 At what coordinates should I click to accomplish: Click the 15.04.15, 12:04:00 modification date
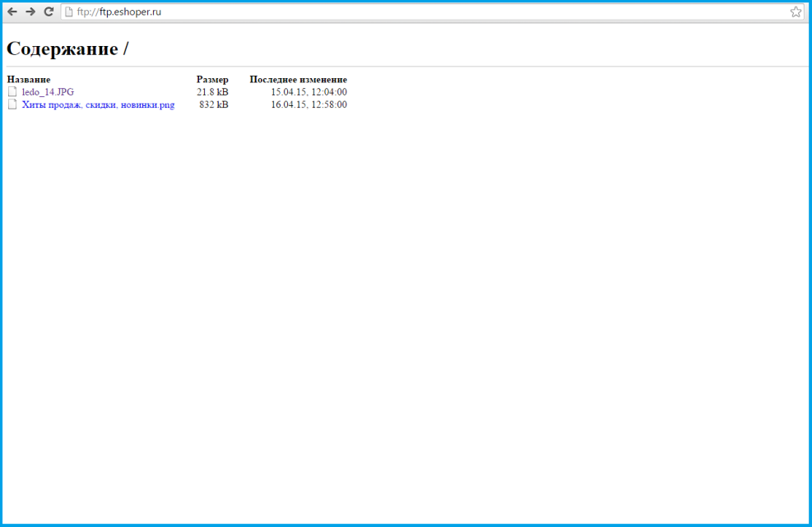309,92
